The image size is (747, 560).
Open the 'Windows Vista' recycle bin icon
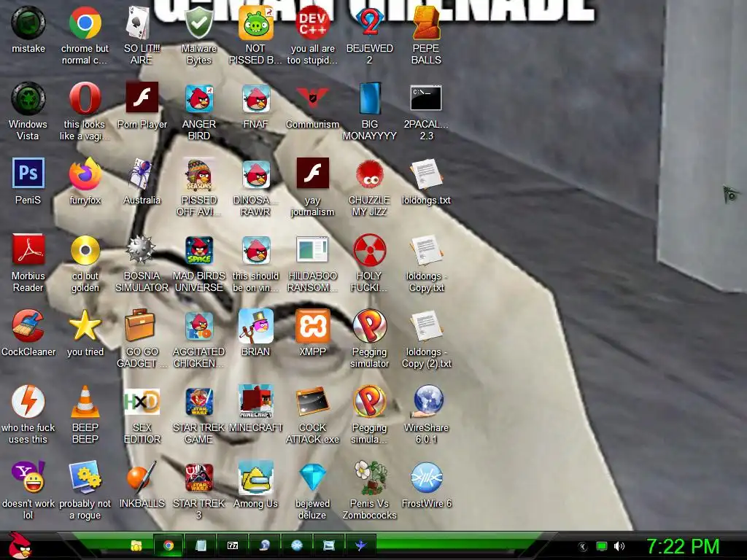click(x=28, y=98)
